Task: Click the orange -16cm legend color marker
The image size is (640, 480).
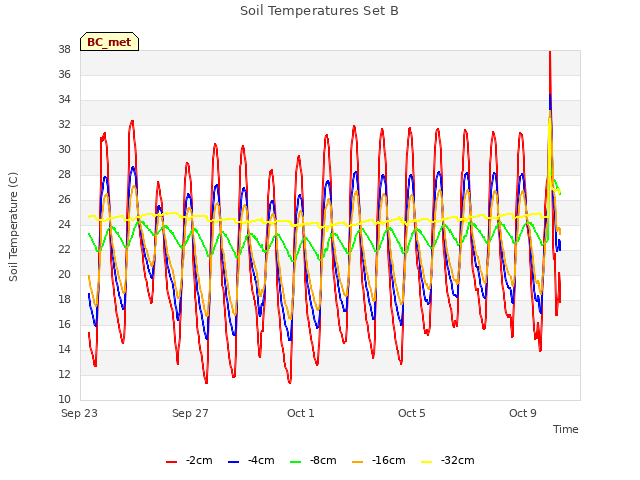Action: pyautogui.click(x=358, y=462)
